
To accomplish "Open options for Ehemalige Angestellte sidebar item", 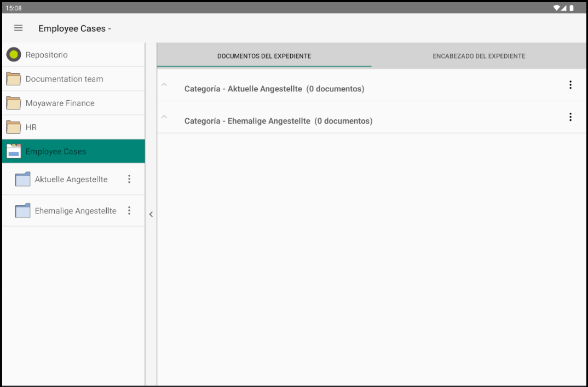I will pyautogui.click(x=129, y=211).
